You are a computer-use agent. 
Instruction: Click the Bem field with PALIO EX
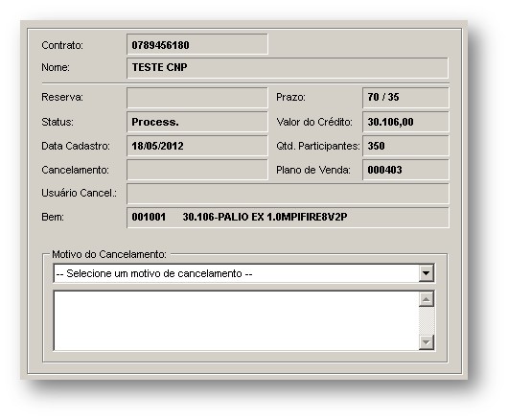[288, 218]
